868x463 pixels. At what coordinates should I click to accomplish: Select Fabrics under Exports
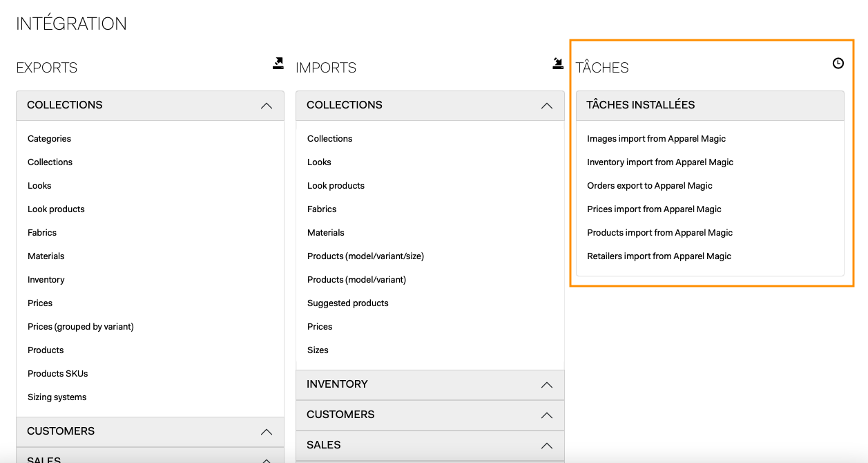(x=42, y=233)
